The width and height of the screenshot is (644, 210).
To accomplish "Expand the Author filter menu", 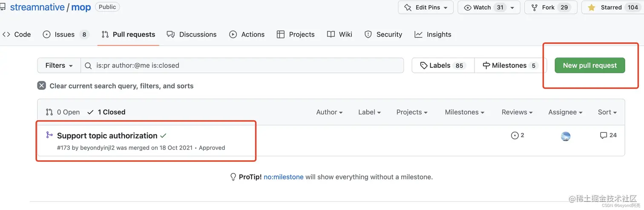I will (329, 112).
